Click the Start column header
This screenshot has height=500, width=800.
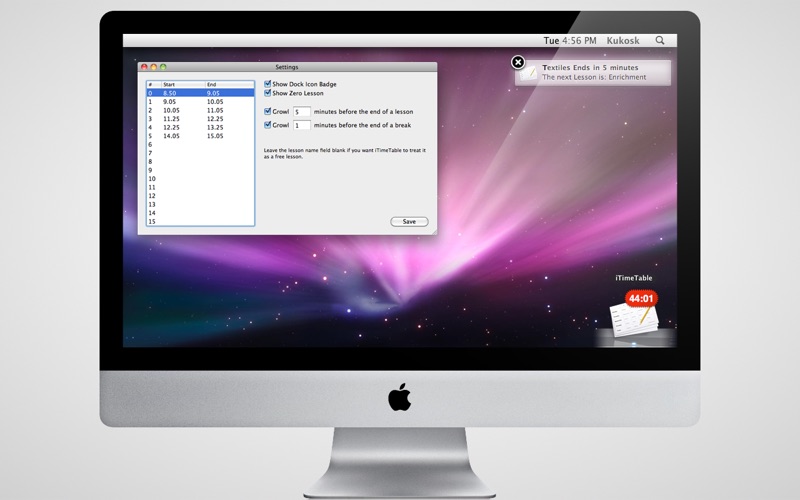(183, 85)
